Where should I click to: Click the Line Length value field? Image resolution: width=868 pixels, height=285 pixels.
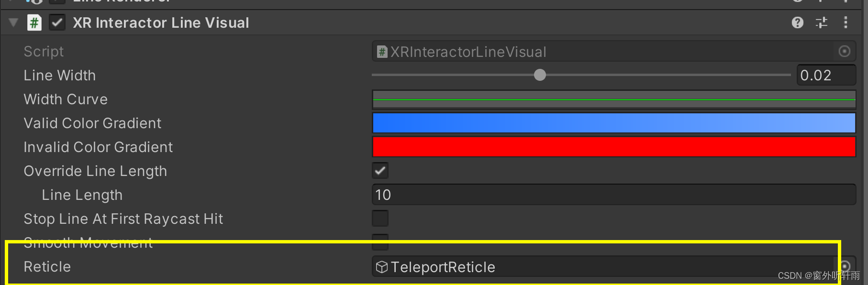(x=614, y=195)
